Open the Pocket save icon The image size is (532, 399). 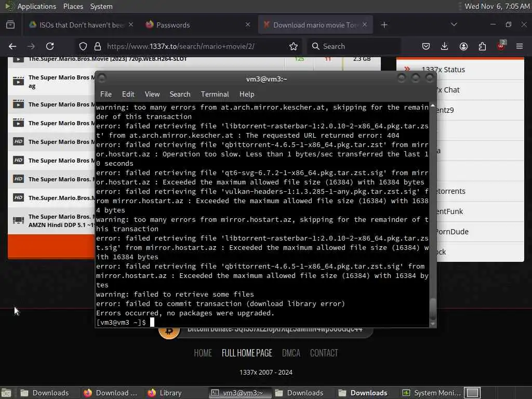[426, 46]
